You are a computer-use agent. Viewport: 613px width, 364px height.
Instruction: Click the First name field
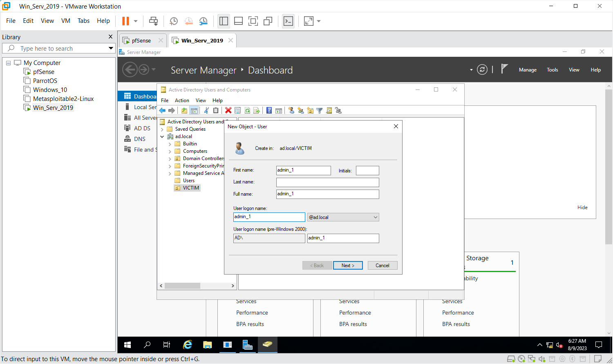tap(304, 170)
